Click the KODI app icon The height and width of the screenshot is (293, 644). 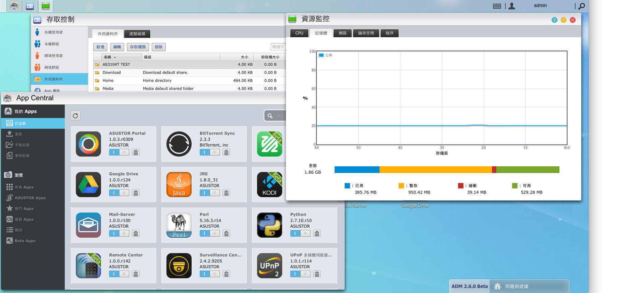269,184
